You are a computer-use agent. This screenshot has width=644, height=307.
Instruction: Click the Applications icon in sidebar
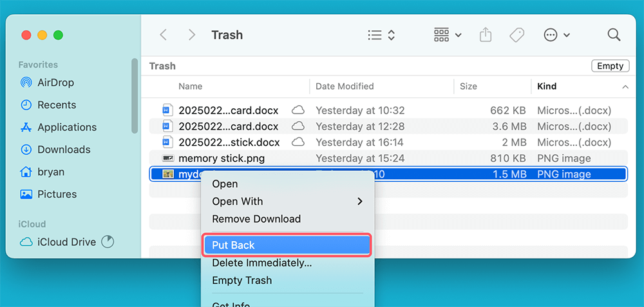click(x=26, y=127)
